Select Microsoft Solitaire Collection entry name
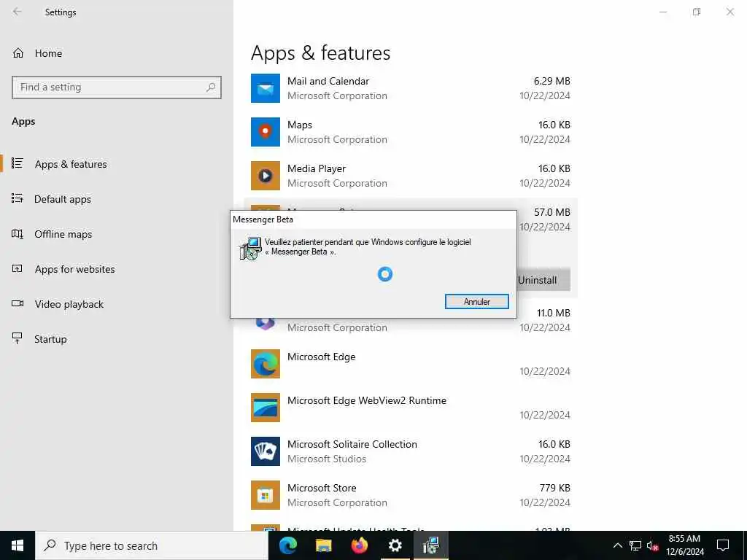The image size is (747, 560). [352, 444]
